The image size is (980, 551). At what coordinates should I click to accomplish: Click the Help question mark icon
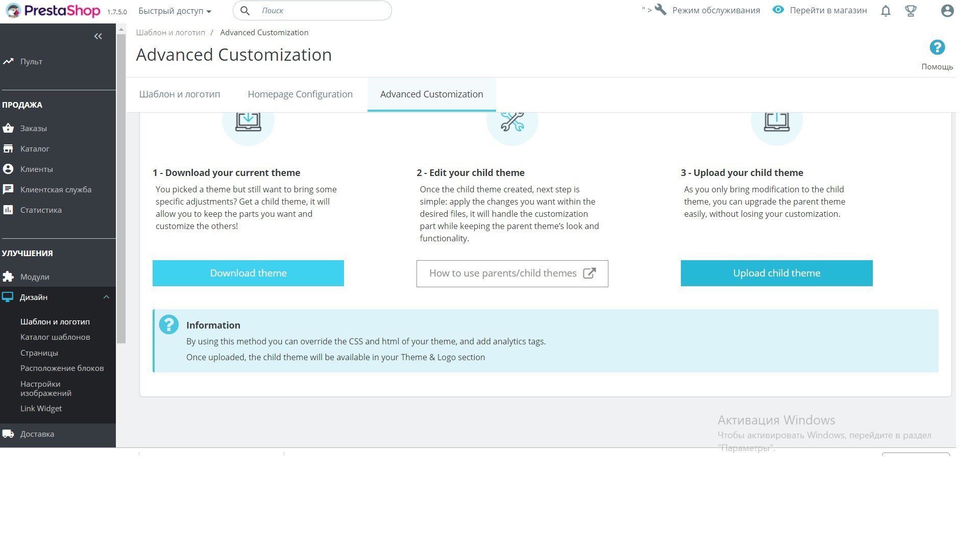click(937, 47)
